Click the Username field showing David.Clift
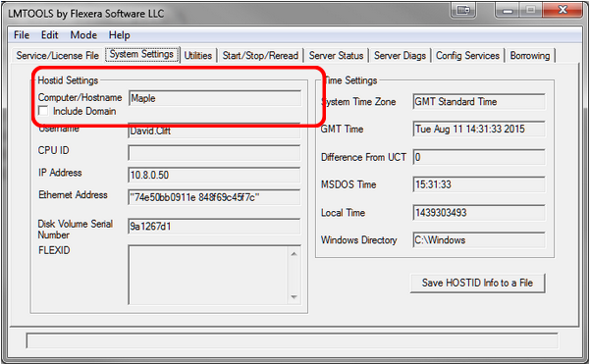 coord(214,130)
